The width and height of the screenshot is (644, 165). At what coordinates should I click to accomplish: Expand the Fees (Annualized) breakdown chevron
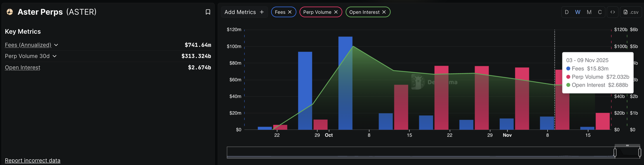click(x=56, y=45)
